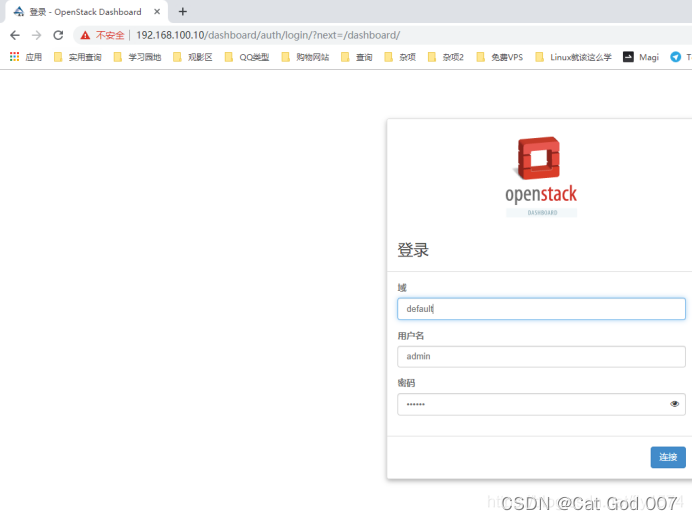This screenshot has height=520, width=693.
Task: Open the 杂项2 bookmark folder
Action: click(446, 57)
